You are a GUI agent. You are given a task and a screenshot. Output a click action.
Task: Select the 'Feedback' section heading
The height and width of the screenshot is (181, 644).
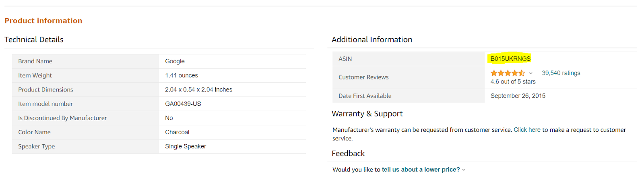click(x=348, y=154)
